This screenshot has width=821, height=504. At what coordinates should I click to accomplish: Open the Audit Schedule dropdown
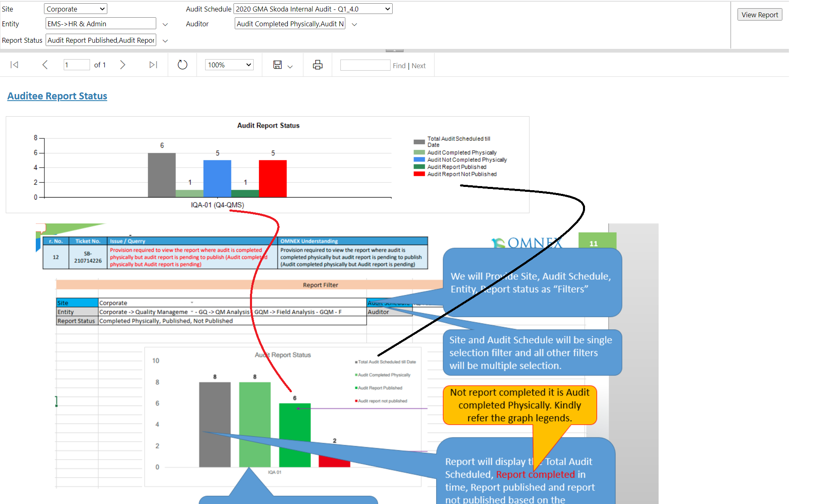coord(313,9)
